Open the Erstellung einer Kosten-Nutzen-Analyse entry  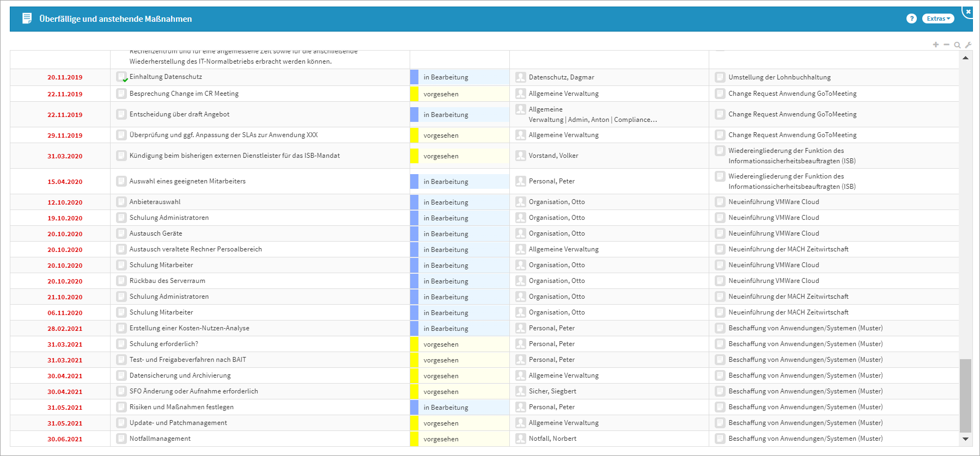[x=189, y=328]
